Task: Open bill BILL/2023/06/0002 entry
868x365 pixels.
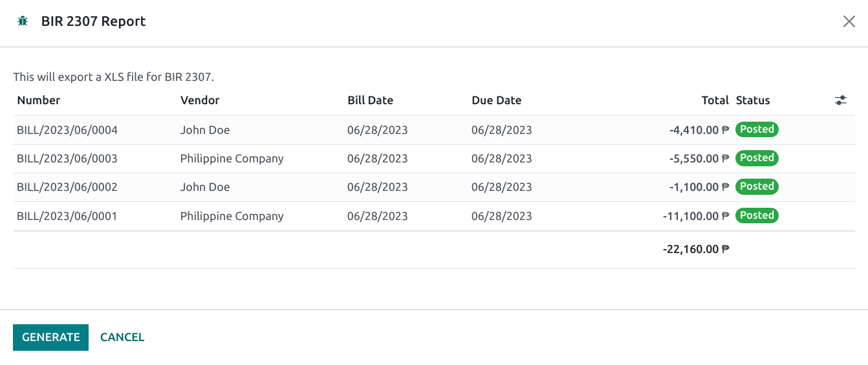Action: pyautogui.click(x=67, y=187)
